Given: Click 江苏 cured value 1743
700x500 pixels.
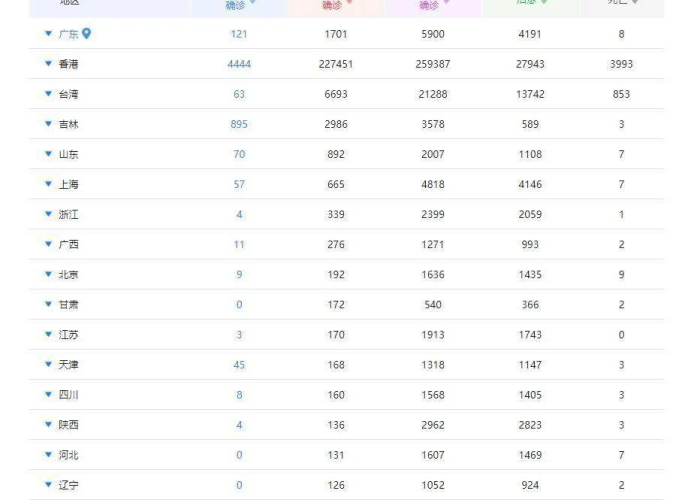Looking at the screenshot, I should (x=530, y=335).
